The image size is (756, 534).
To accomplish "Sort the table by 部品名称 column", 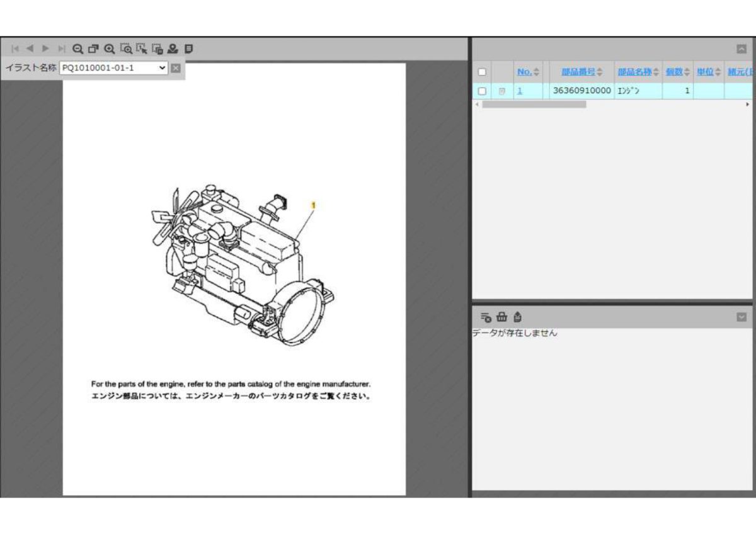I will (x=638, y=72).
